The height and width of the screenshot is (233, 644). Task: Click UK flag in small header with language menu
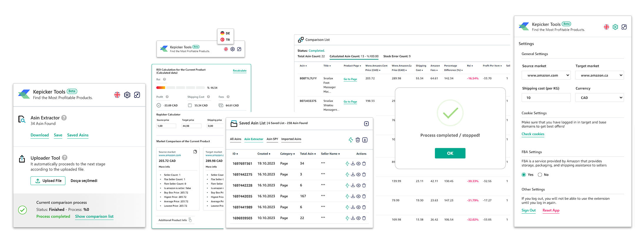(226, 49)
